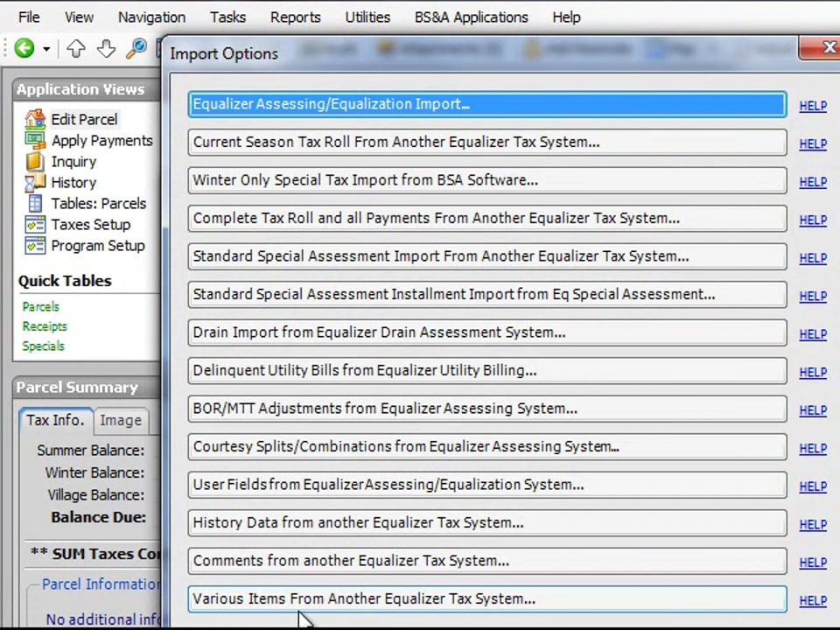
Task: Select Comments from another Equalizer Tax System
Action: [487, 561]
